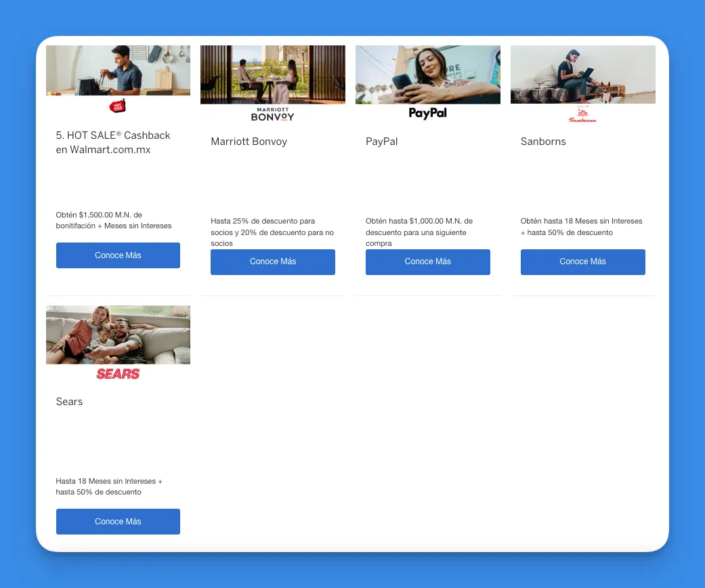The width and height of the screenshot is (705, 588).
Task: Click the PayPal logo
Action: 427,113
